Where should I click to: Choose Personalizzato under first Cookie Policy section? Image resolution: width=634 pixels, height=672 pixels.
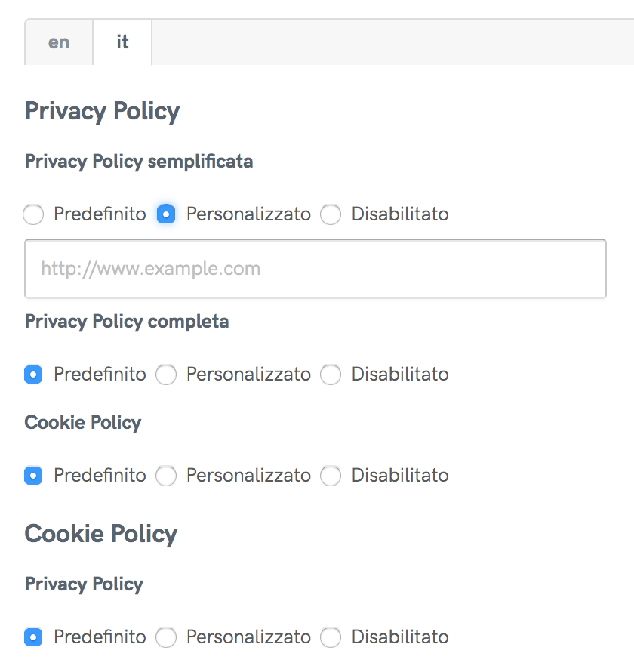click(166, 476)
